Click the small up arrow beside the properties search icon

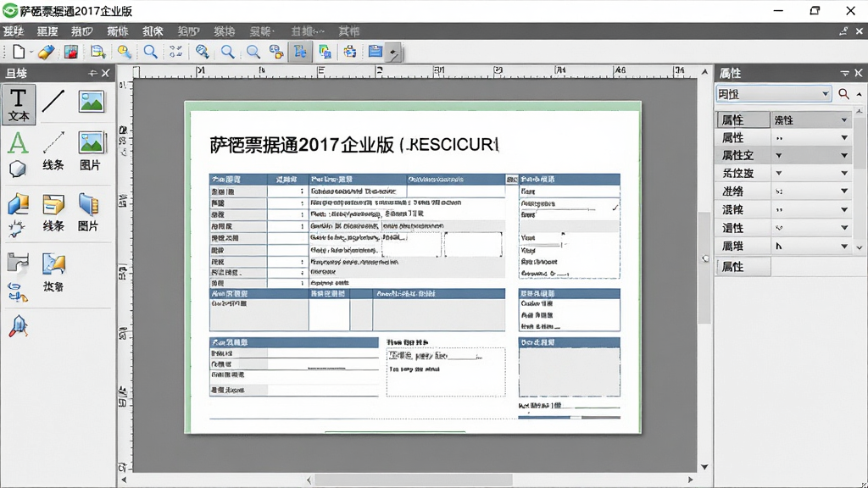[860, 94]
